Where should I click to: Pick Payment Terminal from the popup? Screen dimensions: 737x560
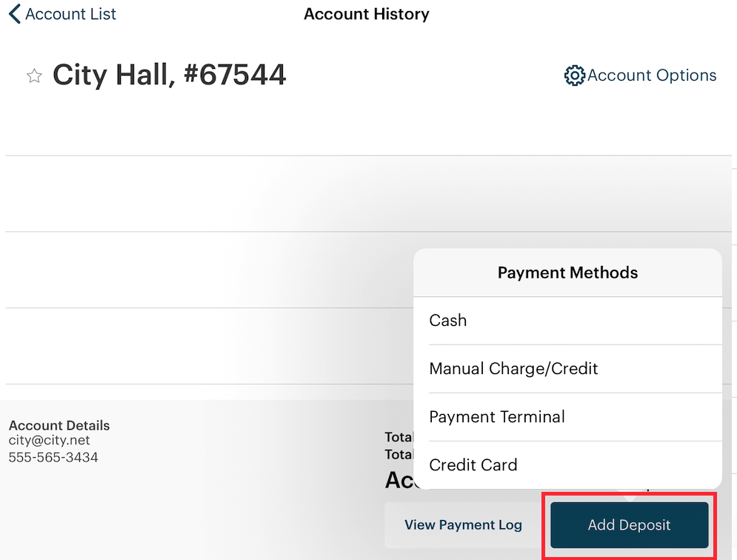coord(496,416)
